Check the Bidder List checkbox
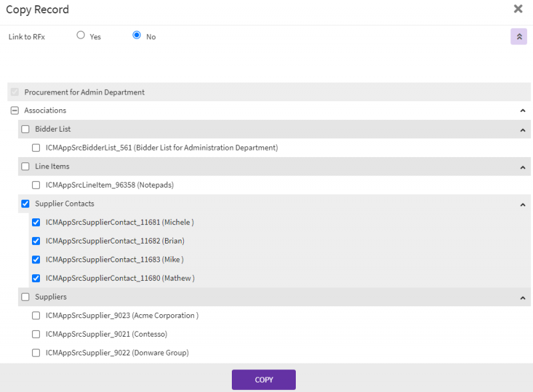 click(25, 129)
